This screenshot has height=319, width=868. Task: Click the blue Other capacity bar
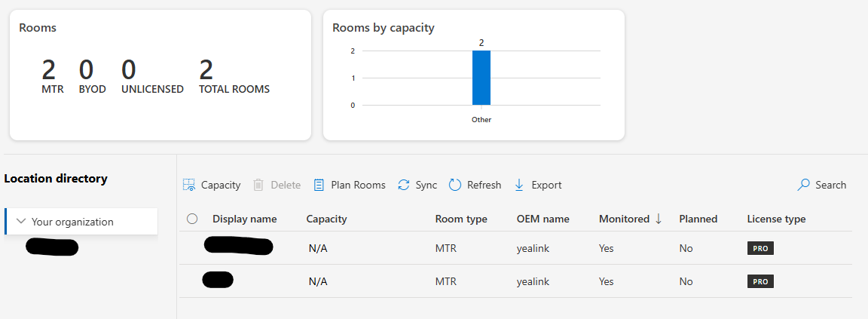(481, 78)
